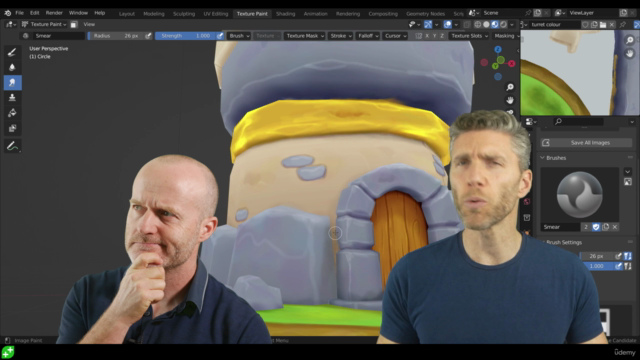Click the brush custom icon button
Screen dimensions: 640x360
628,182
